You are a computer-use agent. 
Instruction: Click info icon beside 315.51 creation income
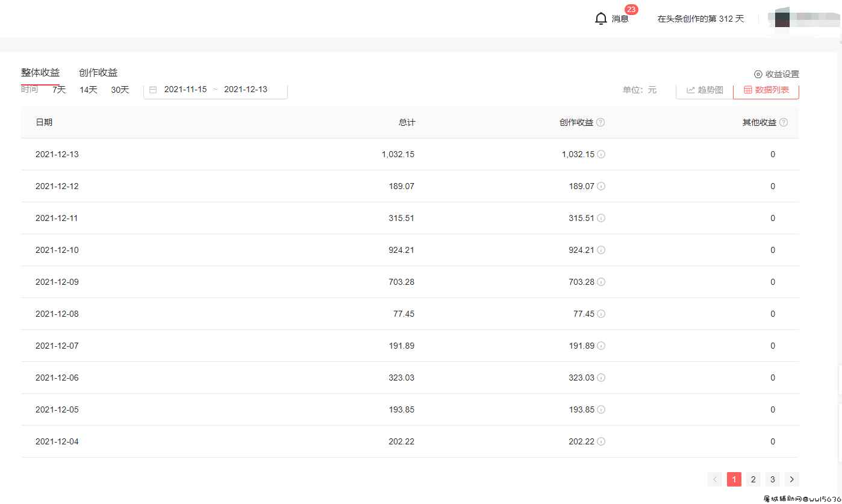pos(601,218)
